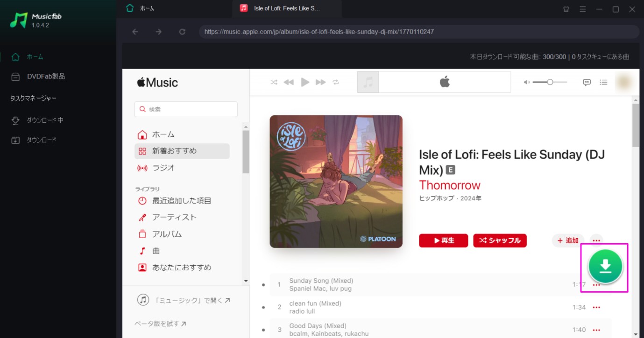Open あなたにおすすめ in library
644x338 pixels.
182,268
